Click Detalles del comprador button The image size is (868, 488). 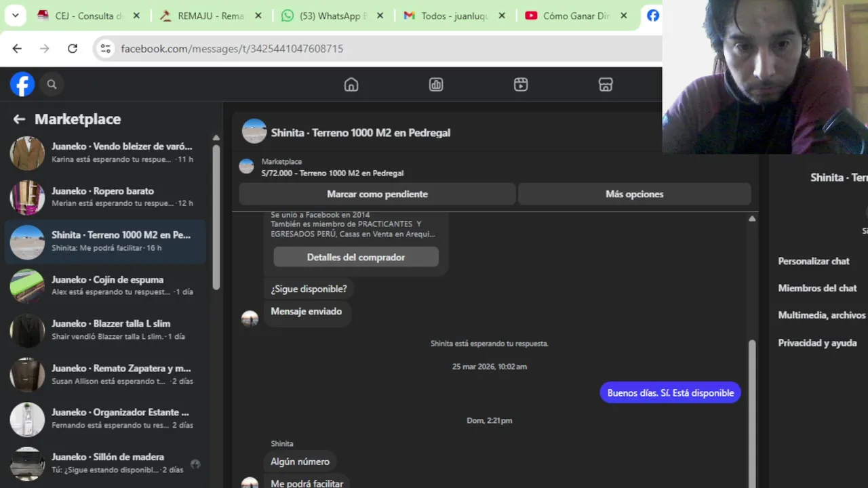tap(356, 258)
